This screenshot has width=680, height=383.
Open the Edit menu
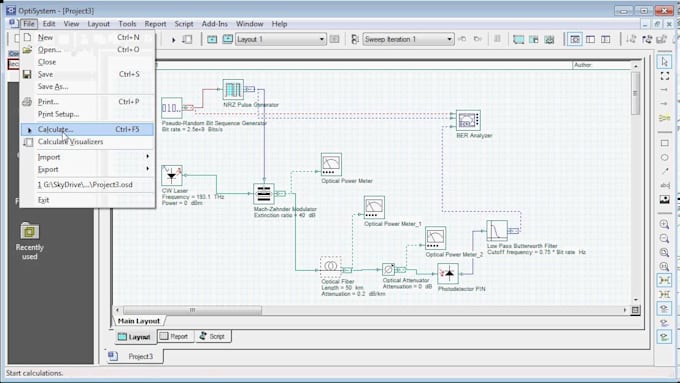click(x=49, y=24)
